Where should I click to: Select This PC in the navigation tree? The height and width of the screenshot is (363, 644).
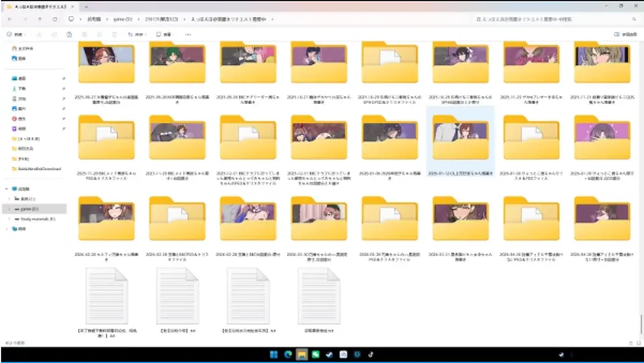(x=21, y=189)
